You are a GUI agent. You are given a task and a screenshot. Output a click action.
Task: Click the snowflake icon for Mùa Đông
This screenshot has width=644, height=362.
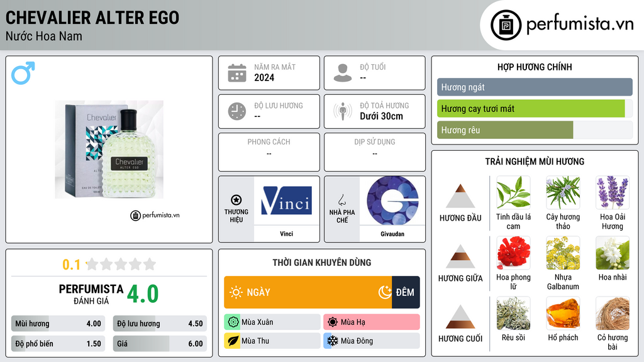[x=332, y=341]
